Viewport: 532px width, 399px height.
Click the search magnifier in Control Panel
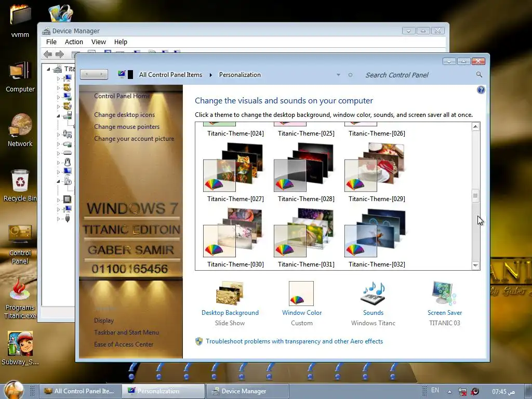point(479,74)
